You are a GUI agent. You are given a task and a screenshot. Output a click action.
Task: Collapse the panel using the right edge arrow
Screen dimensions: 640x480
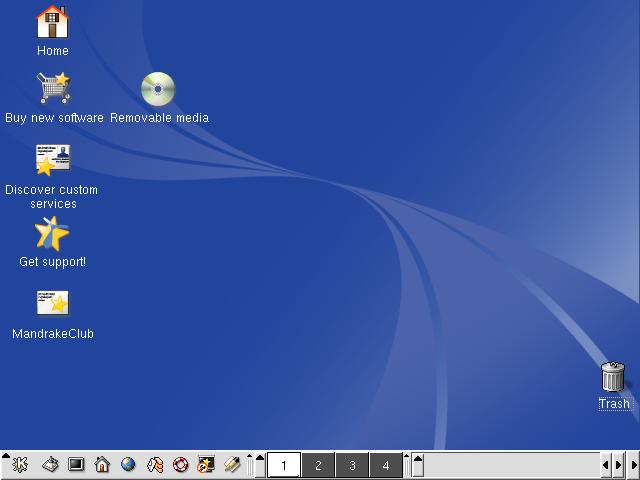tap(633, 465)
